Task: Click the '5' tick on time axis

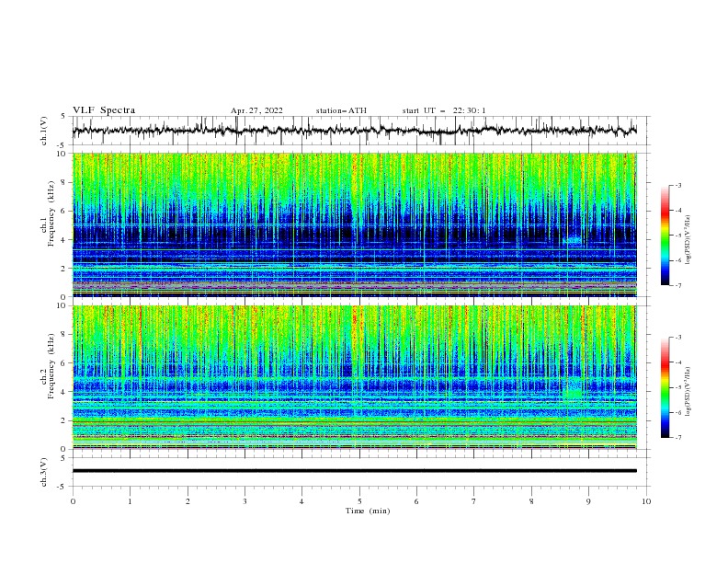Action: pyautogui.click(x=359, y=501)
